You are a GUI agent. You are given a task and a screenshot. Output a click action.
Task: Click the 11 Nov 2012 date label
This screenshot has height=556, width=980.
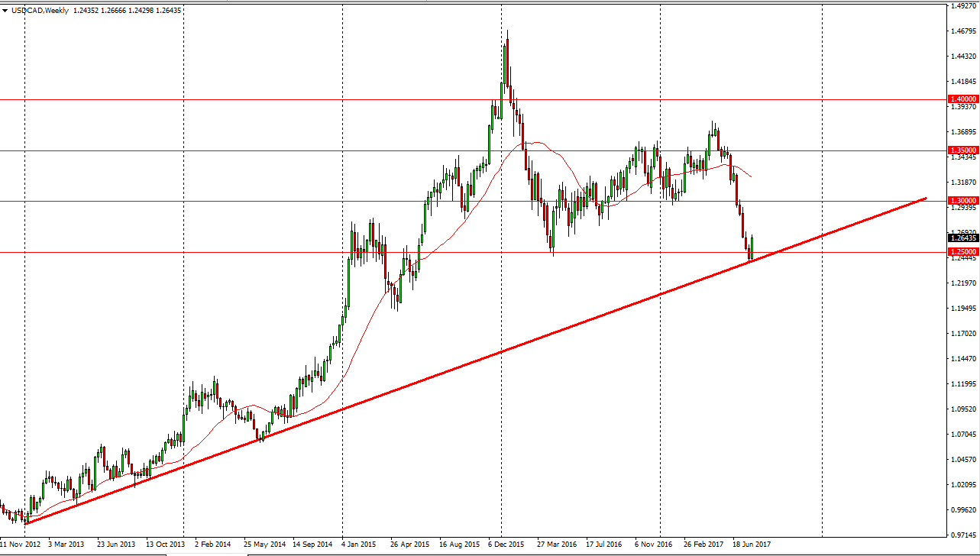21,545
